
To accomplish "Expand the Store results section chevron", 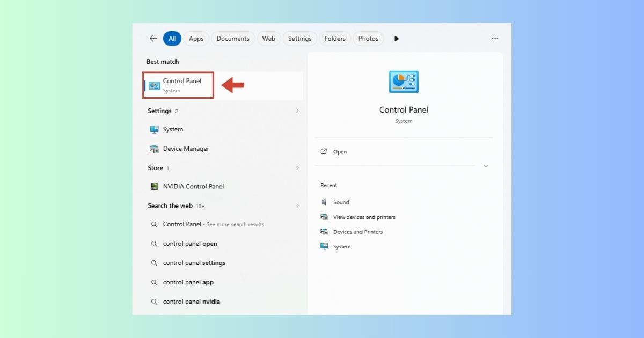I will point(297,168).
